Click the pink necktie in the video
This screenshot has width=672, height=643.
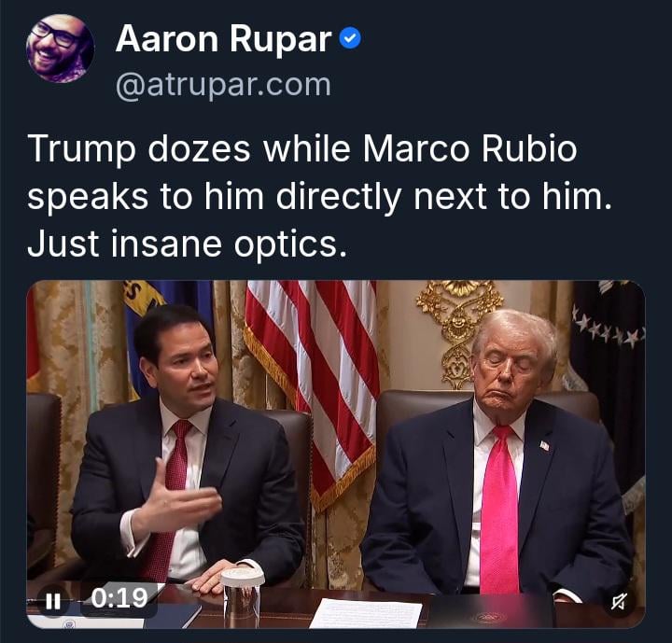498,510
